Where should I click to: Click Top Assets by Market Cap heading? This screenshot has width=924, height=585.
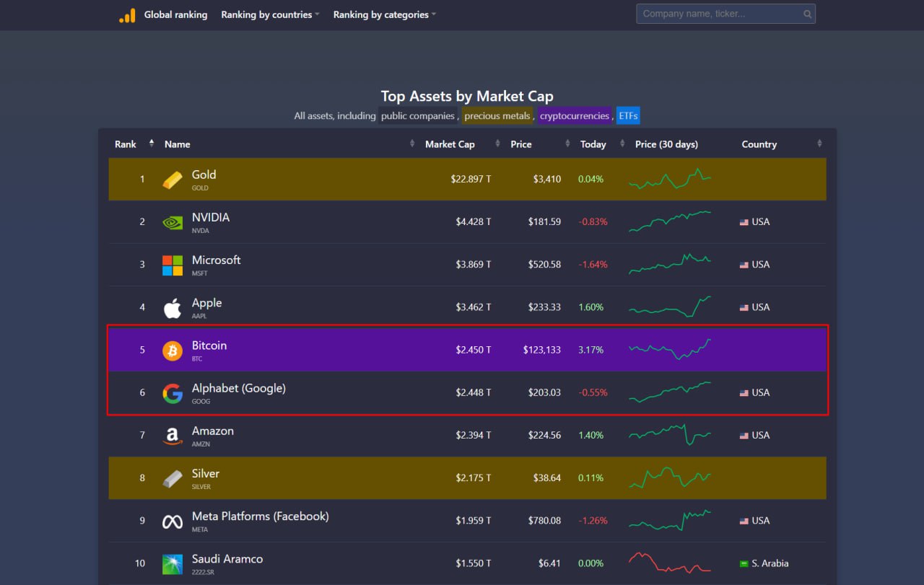tap(467, 97)
